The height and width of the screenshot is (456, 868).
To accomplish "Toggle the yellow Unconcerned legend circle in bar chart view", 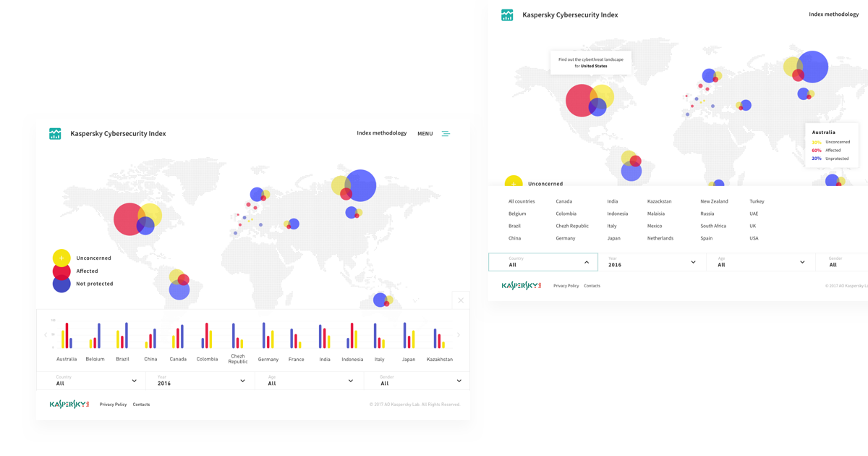I will (61, 258).
